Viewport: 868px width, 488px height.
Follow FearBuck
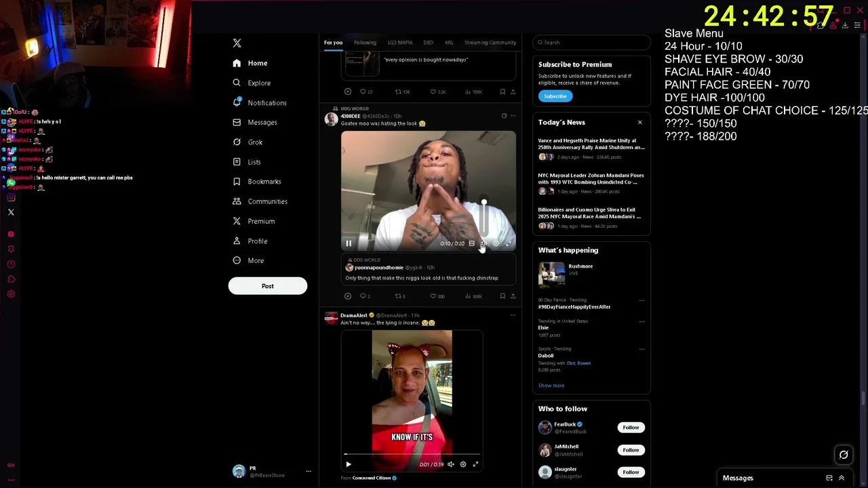[x=631, y=428]
